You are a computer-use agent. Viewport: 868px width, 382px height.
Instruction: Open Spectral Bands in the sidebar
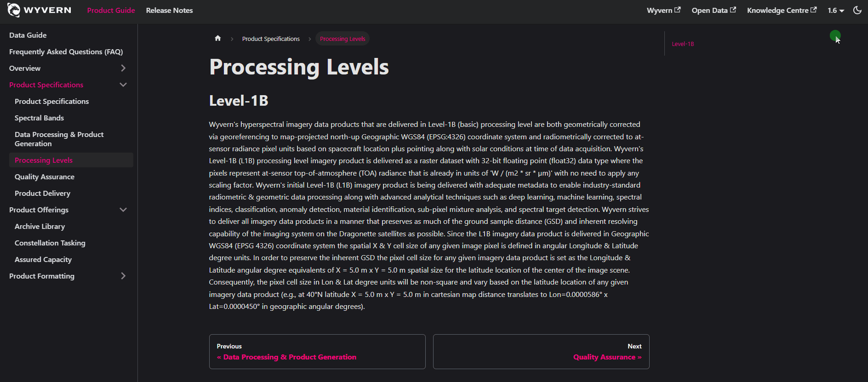click(39, 118)
